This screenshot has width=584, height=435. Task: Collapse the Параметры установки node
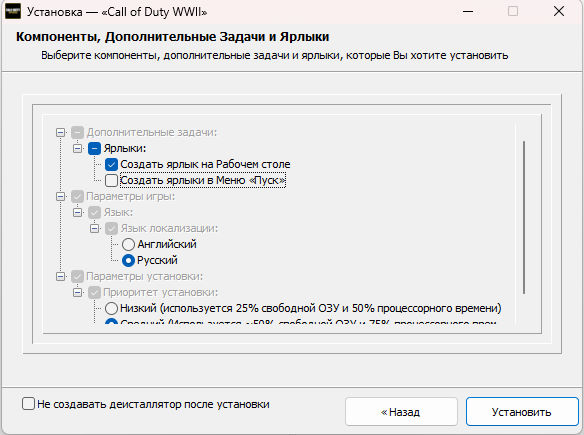[60, 277]
